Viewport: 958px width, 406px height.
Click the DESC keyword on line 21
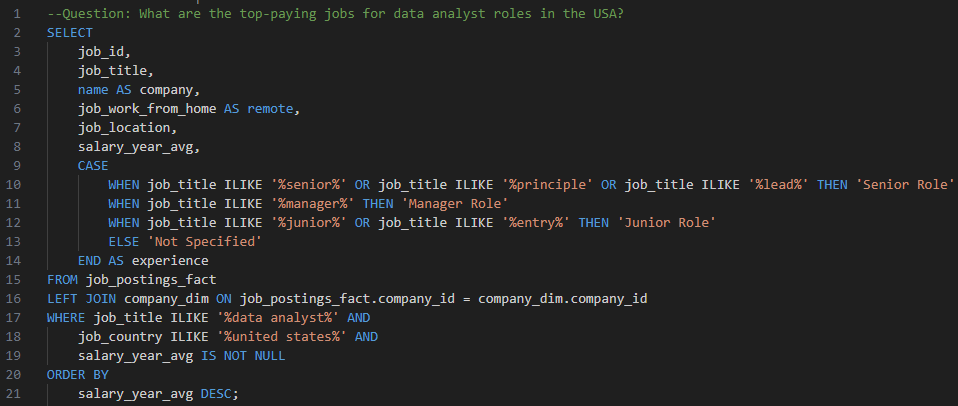coord(220,393)
